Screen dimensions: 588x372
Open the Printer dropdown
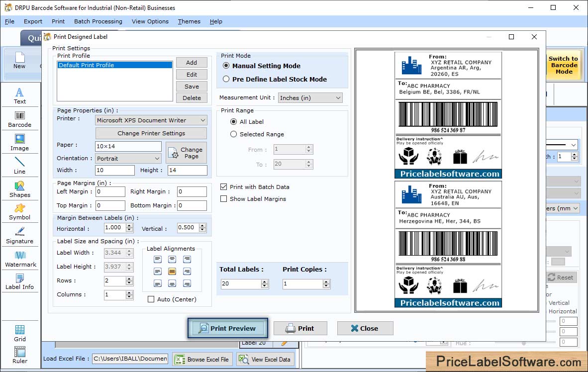pyautogui.click(x=151, y=120)
